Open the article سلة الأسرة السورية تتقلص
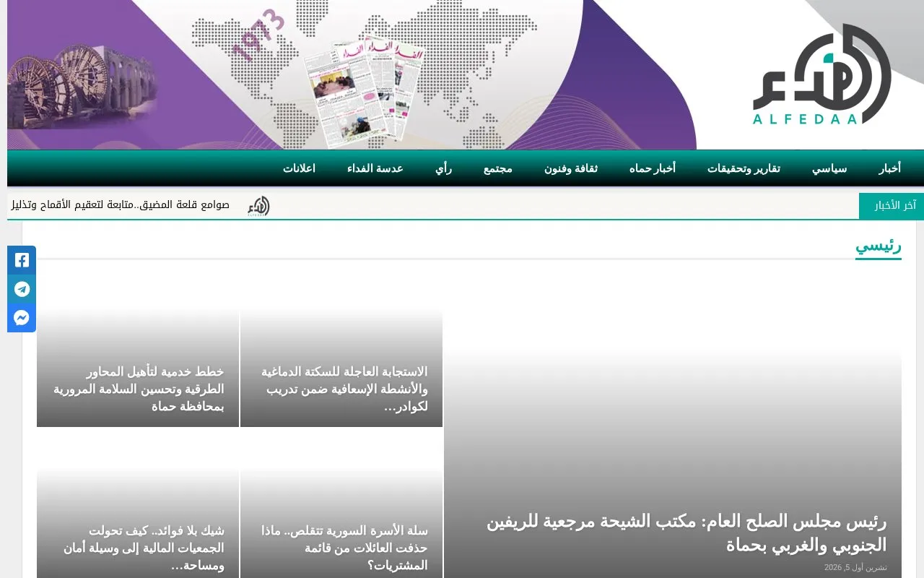 [x=344, y=548]
